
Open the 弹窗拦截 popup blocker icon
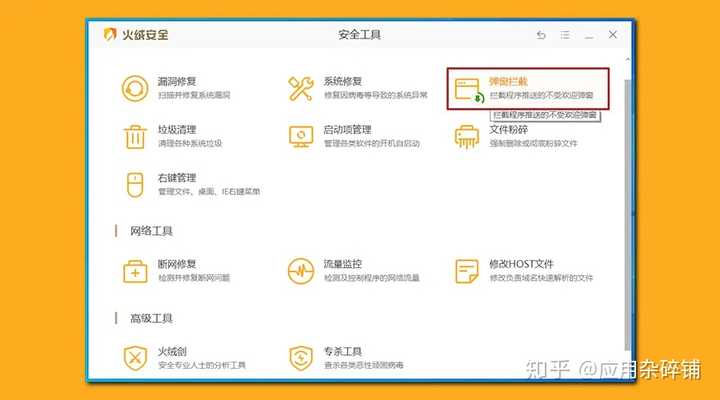click(469, 90)
